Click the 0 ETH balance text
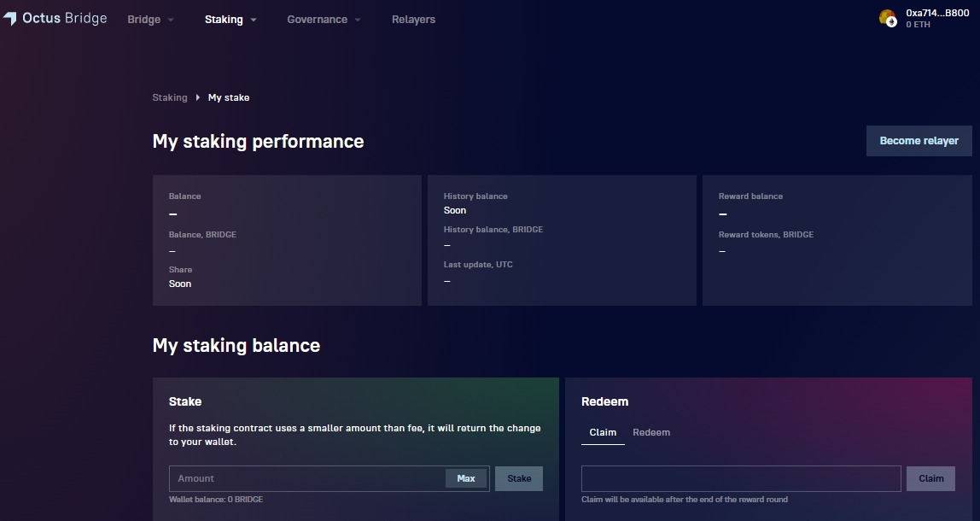This screenshot has width=980, height=521. (x=919, y=25)
